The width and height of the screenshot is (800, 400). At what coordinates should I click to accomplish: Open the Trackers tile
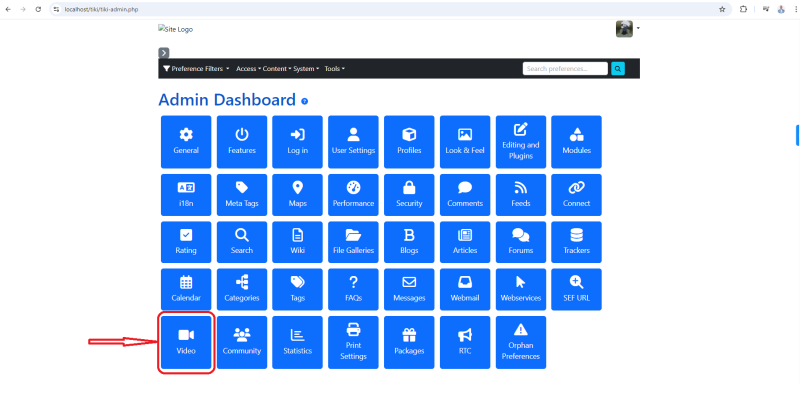577,242
